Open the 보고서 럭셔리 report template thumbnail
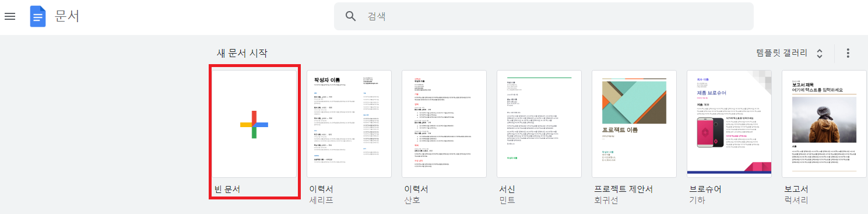Image resolution: width=868 pixels, height=214 pixels. coord(824,124)
